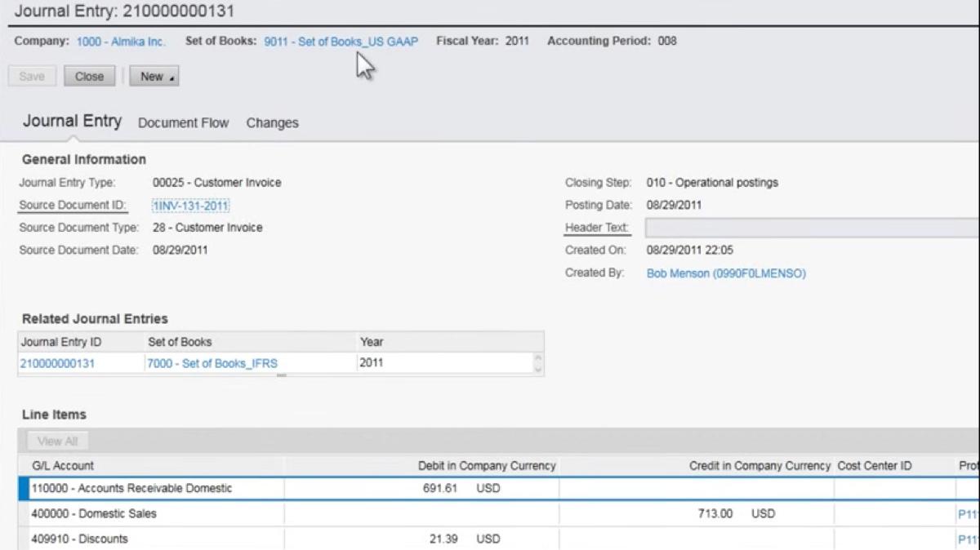Image resolution: width=980 pixels, height=550 pixels.
Task: Click closing step 010 - Operational postings
Action: [x=712, y=183]
